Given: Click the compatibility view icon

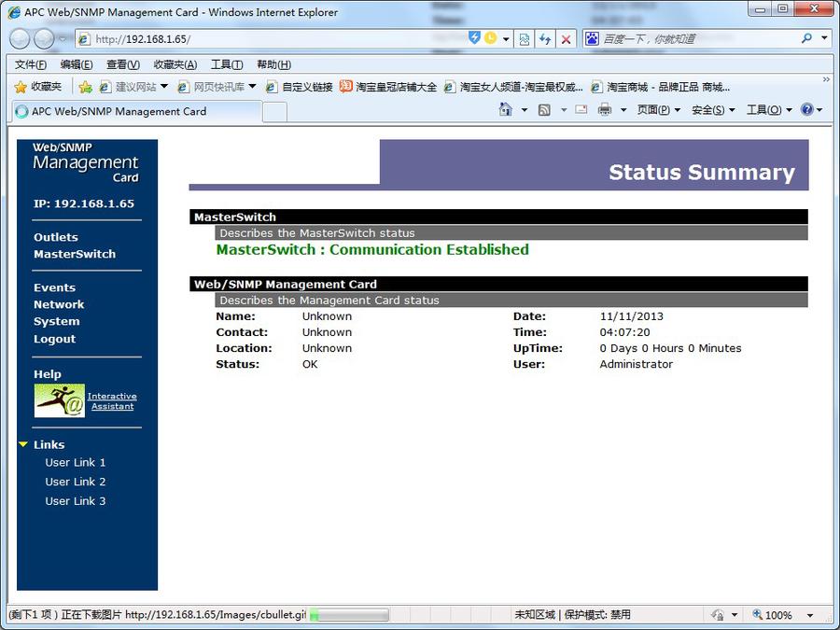Looking at the screenshot, I should [x=525, y=39].
